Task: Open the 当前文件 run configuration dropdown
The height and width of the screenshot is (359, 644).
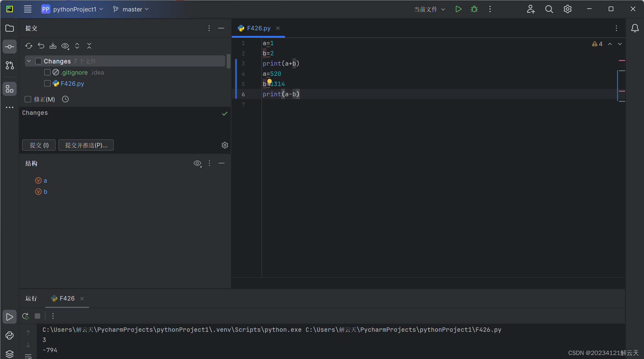Action: click(429, 9)
